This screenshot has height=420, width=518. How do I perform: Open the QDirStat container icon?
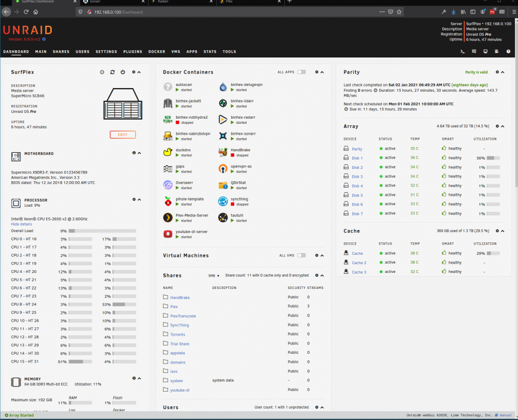[x=223, y=185]
